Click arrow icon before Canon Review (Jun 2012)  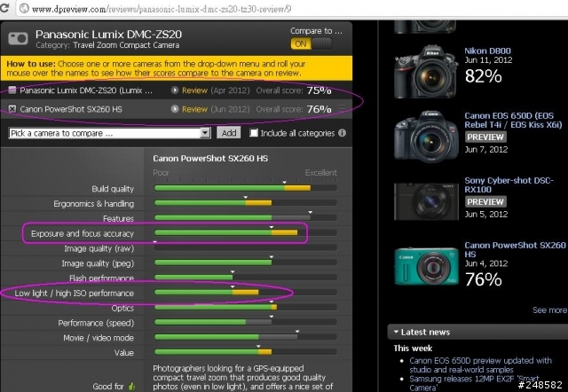[175, 108]
